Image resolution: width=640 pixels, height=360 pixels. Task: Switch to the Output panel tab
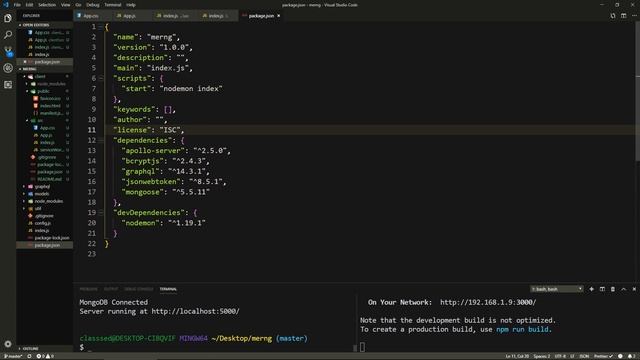coord(111,289)
